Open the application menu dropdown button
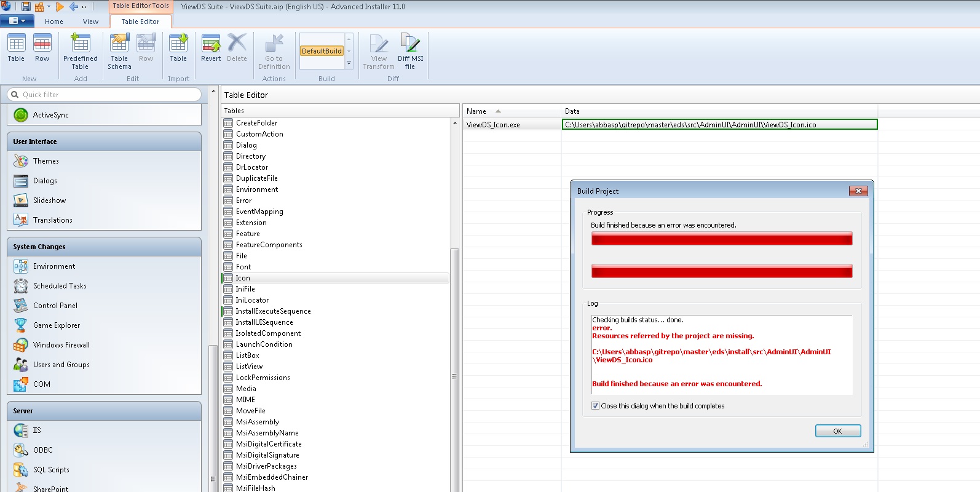The image size is (980, 492). point(17,21)
